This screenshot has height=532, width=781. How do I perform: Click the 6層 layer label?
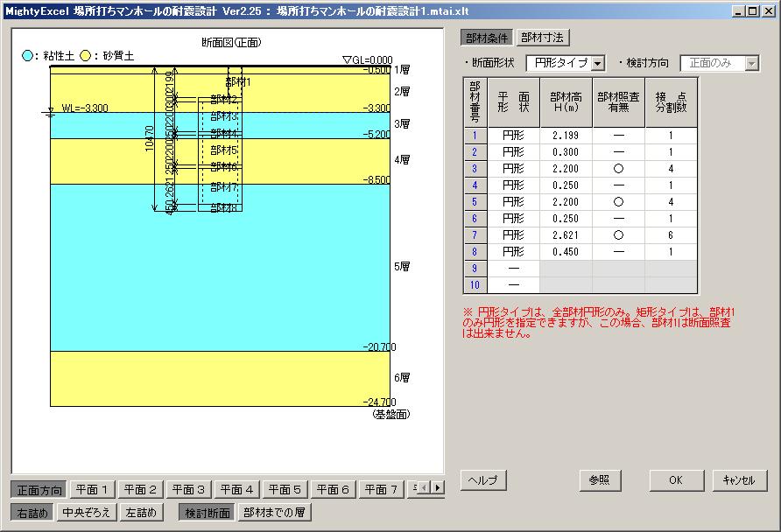pyautogui.click(x=402, y=378)
